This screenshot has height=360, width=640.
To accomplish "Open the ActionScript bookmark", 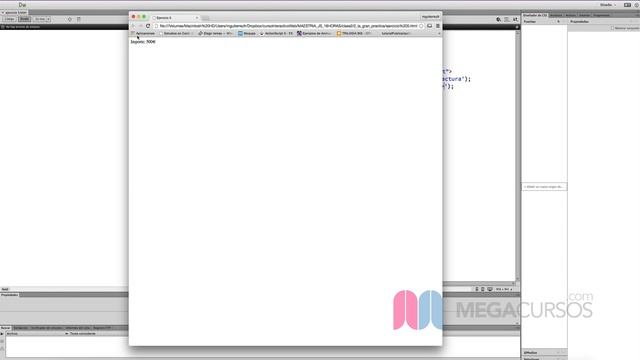I will click(x=276, y=33).
